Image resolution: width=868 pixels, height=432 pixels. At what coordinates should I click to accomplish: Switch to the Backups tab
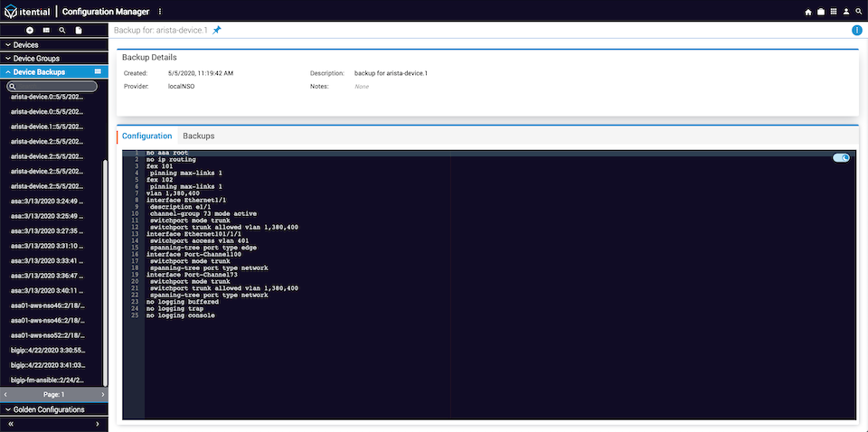(x=199, y=136)
